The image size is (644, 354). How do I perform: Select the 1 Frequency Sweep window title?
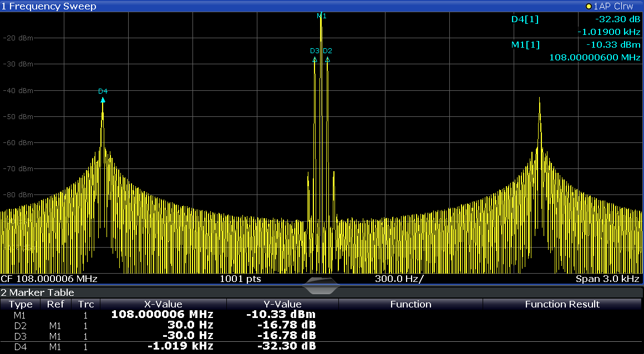pyautogui.click(x=49, y=6)
